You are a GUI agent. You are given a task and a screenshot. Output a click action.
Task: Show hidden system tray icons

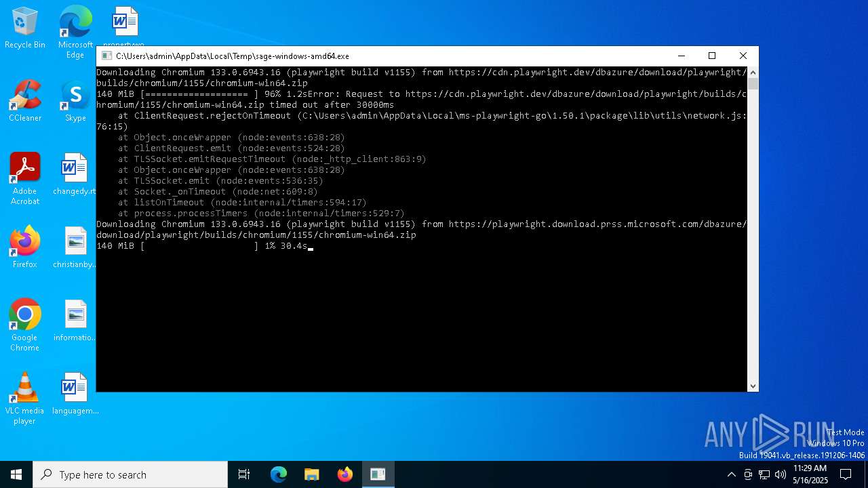click(731, 474)
